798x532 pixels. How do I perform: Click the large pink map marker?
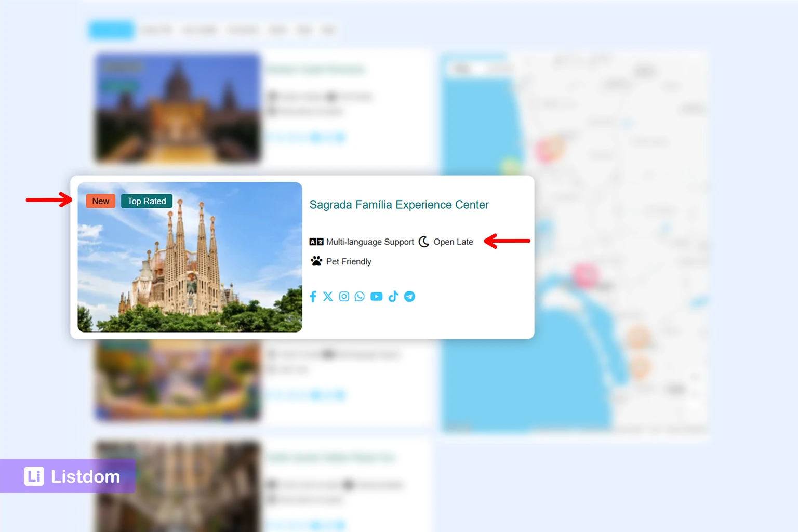(586, 274)
